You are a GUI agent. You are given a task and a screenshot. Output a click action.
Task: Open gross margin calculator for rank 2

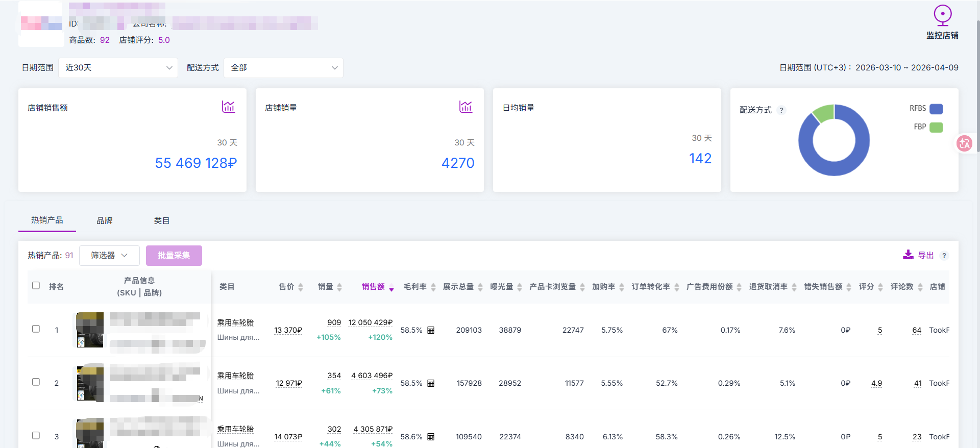click(431, 383)
